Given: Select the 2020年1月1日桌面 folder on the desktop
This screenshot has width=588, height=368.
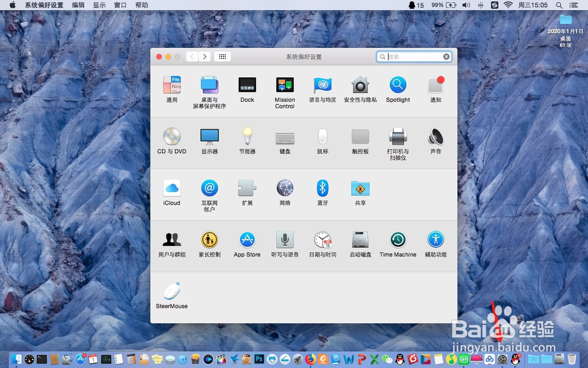Looking at the screenshot, I should pyautogui.click(x=566, y=31).
